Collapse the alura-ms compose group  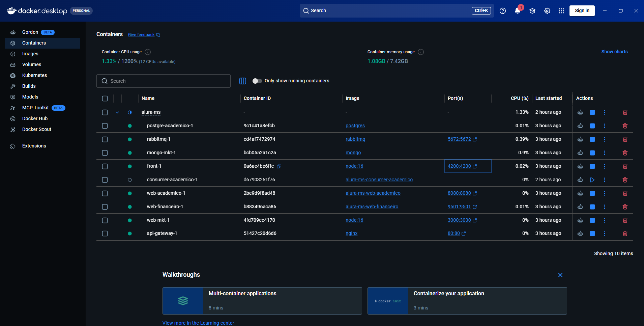pos(117,112)
